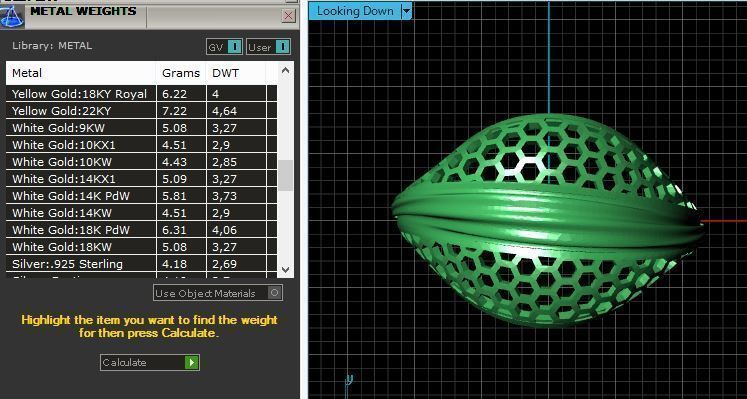Select the White Gold:10KX1 row
Viewport: 747px width, 399px height.
141,145
